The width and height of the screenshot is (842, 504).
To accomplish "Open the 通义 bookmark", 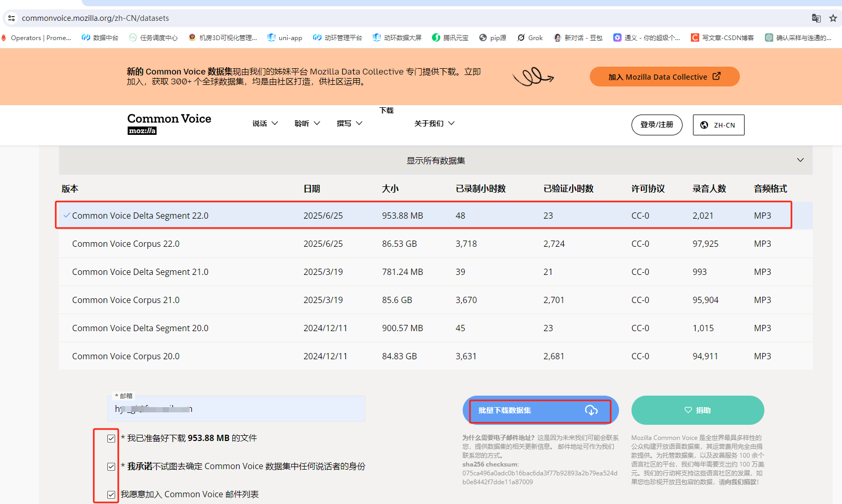I will (x=647, y=37).
